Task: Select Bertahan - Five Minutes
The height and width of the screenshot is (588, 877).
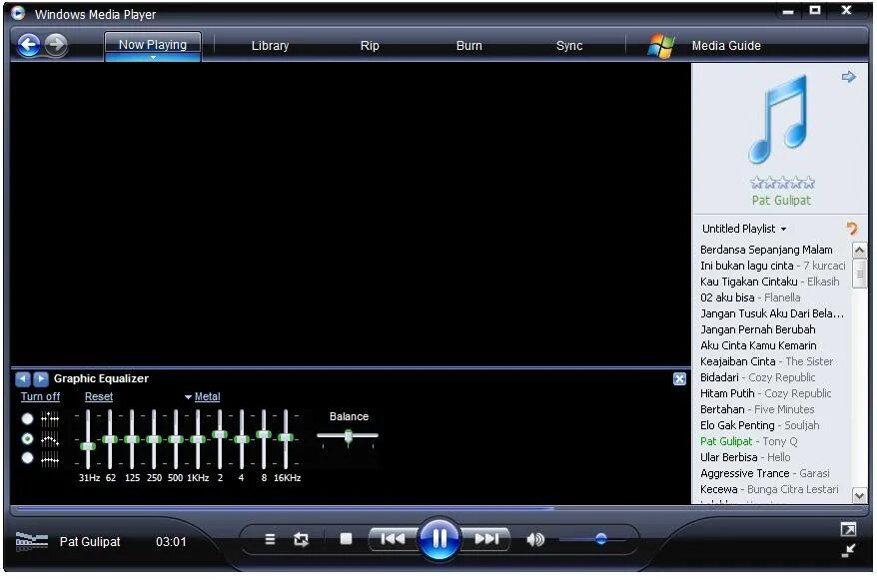Action: point(757,409)
